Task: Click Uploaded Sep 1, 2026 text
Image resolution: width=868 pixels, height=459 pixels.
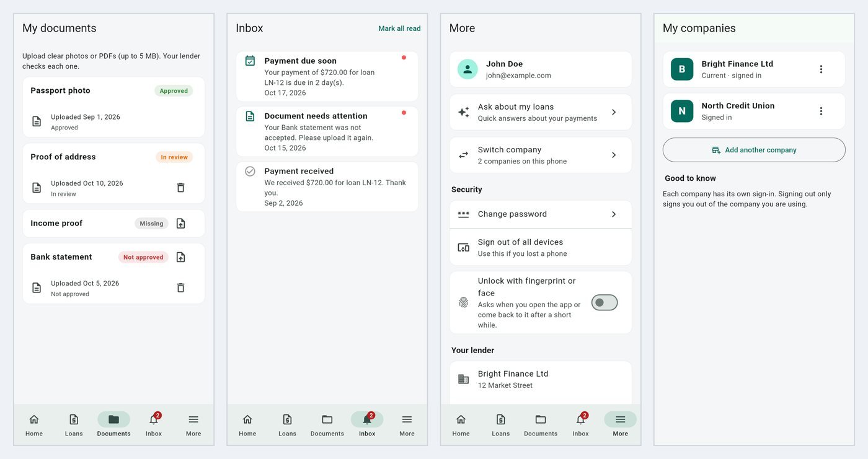Action: click(x=86, y=117)
